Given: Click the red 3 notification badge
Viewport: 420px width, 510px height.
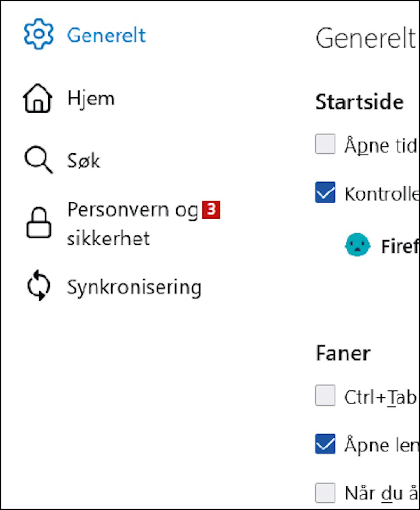Looking at the screenshot, I should tap(211, 210).
